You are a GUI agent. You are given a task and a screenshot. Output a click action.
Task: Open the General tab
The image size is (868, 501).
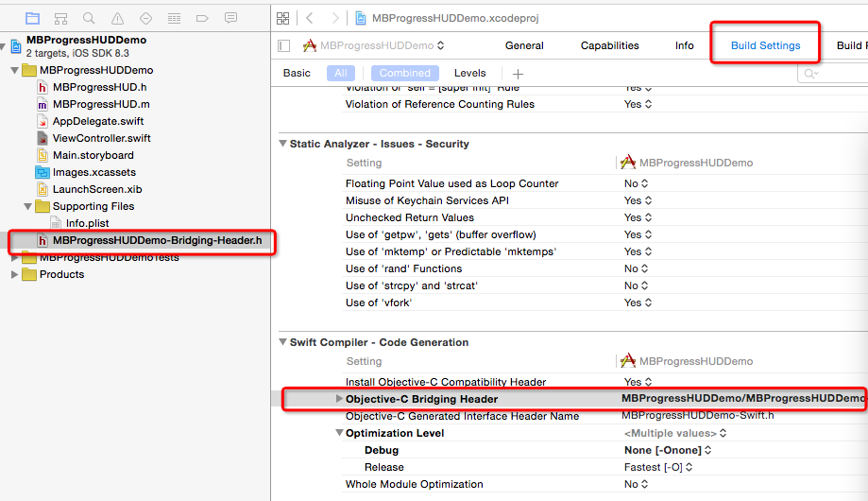pyautogui.click(x=524, y=45)
